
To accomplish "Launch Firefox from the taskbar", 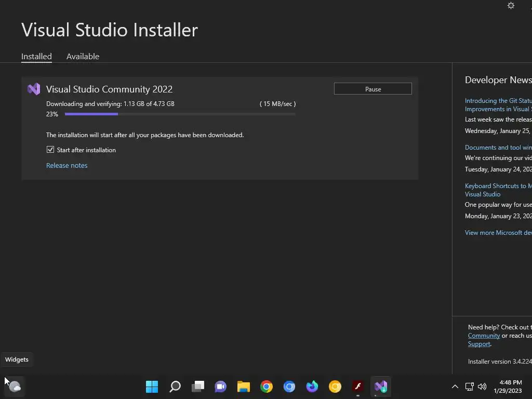I will (x=312, y=387).
